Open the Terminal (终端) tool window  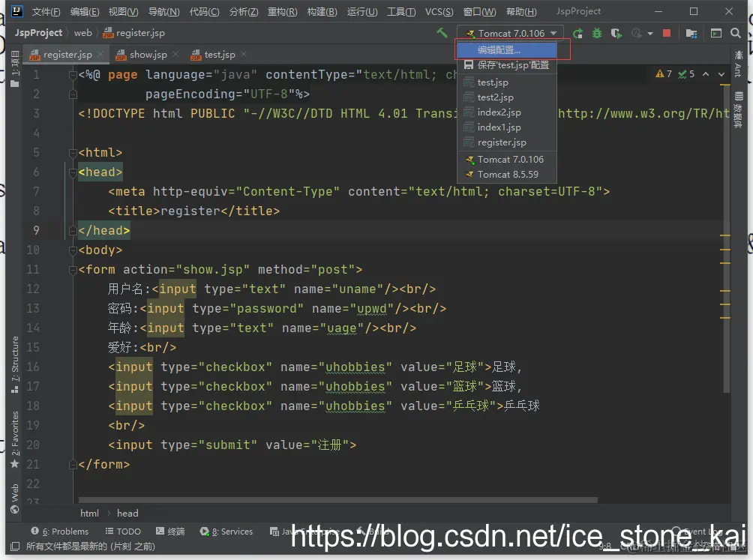pos(170,532)
